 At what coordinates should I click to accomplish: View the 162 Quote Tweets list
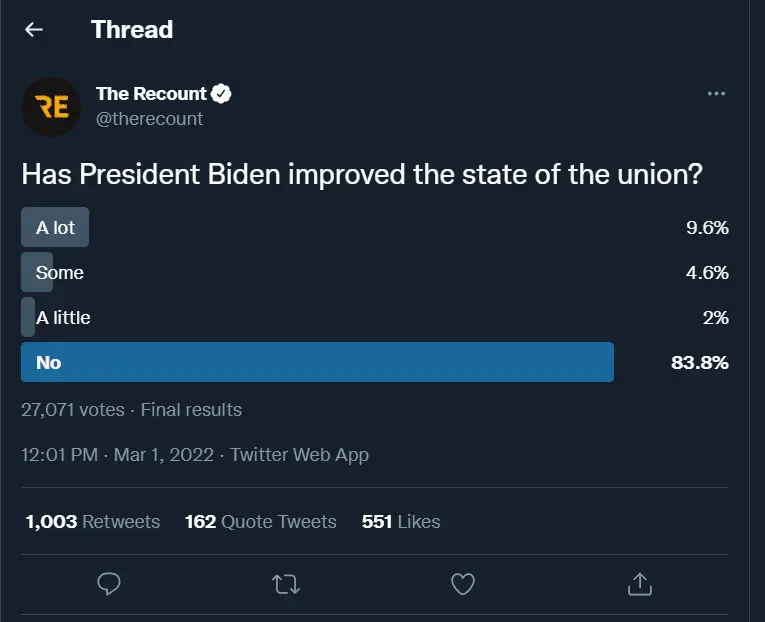coord(261,521)
